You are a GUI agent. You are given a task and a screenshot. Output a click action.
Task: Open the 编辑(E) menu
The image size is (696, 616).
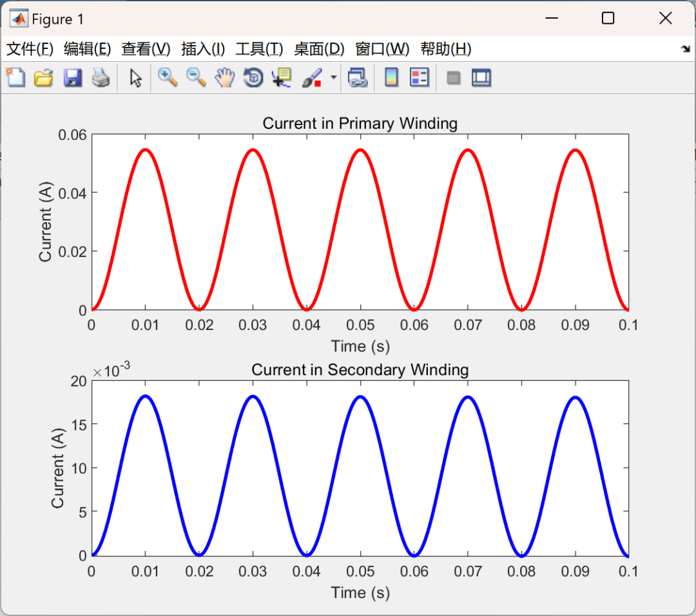pyautogui.click(x=87, y=49)
